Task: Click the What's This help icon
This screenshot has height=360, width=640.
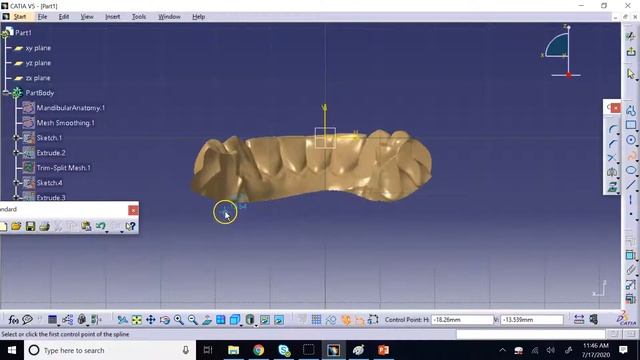Action: point(130,226)
